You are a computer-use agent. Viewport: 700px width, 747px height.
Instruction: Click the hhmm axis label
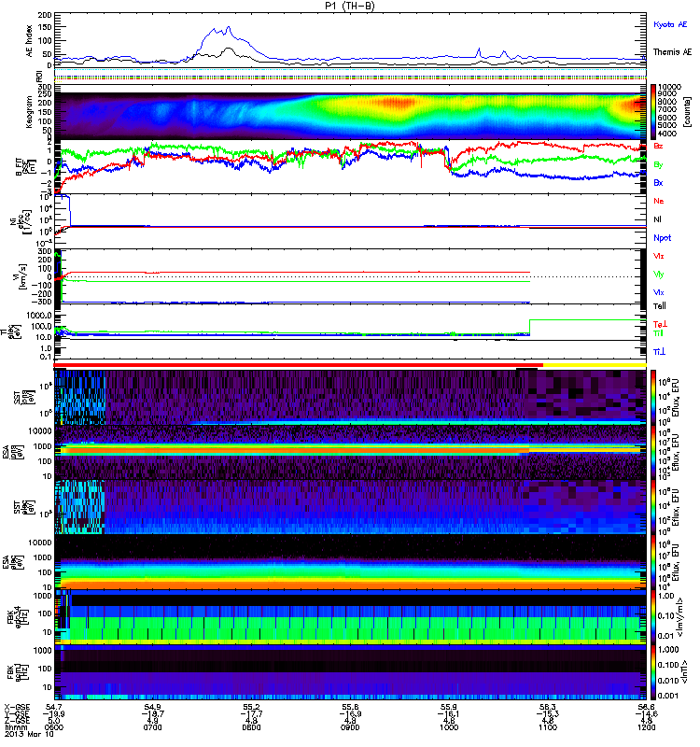tap(14, 727)
